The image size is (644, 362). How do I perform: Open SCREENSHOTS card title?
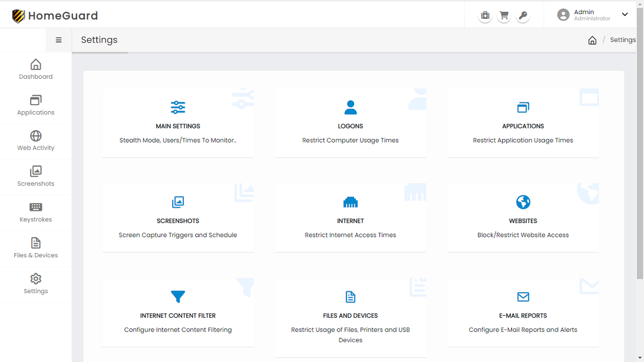point(178,221)
